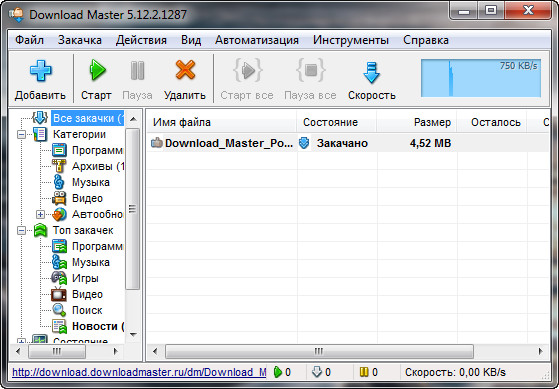This screenshot has height=389, width=559.
Task: Sort by the Размер column header
Action: coord(417,122)
